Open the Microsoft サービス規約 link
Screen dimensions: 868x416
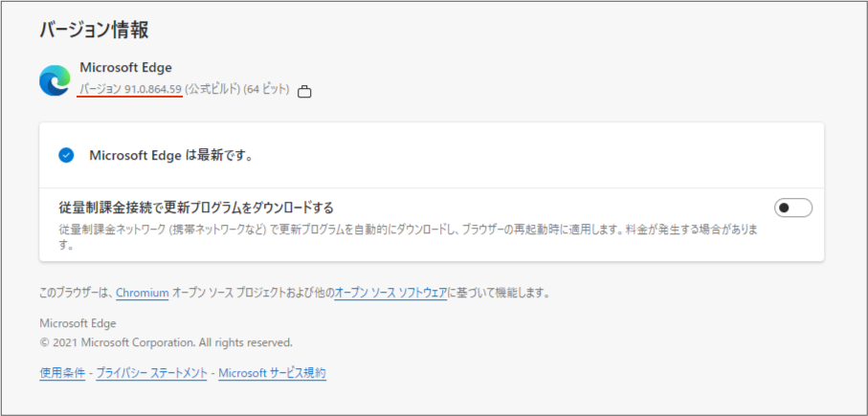point(273,373)
